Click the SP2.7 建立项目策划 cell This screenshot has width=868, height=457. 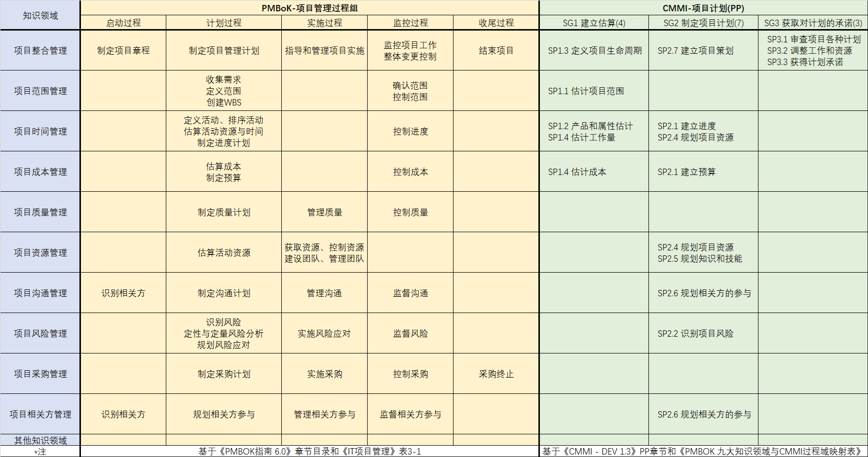[703, 50]
